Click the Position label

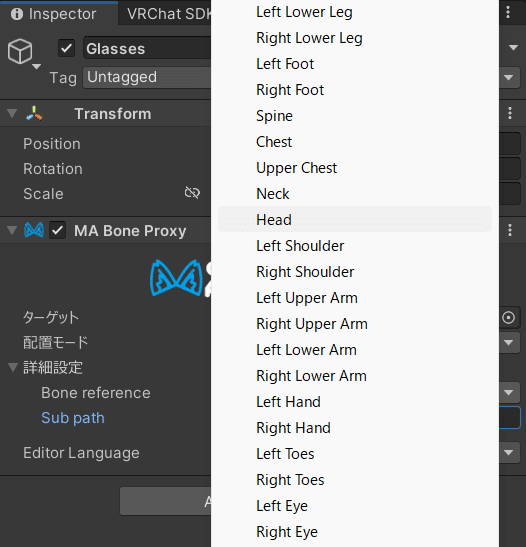click(52, 144)
